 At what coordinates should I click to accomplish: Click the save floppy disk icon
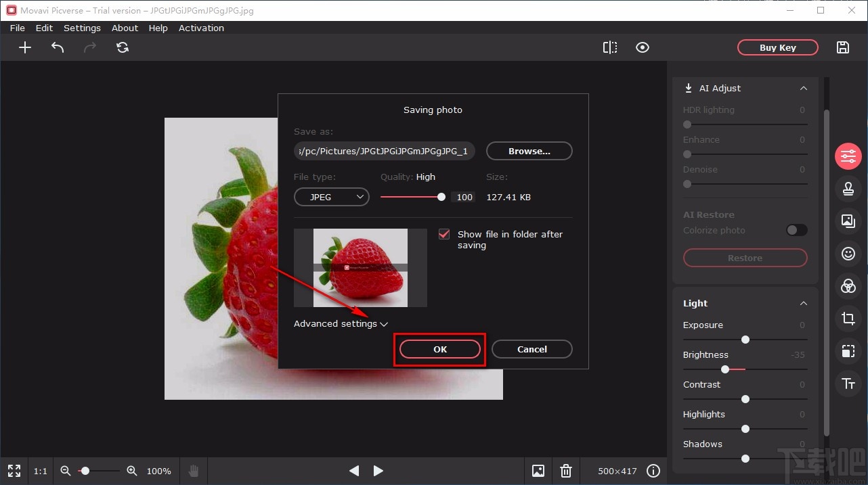(843, 47)
